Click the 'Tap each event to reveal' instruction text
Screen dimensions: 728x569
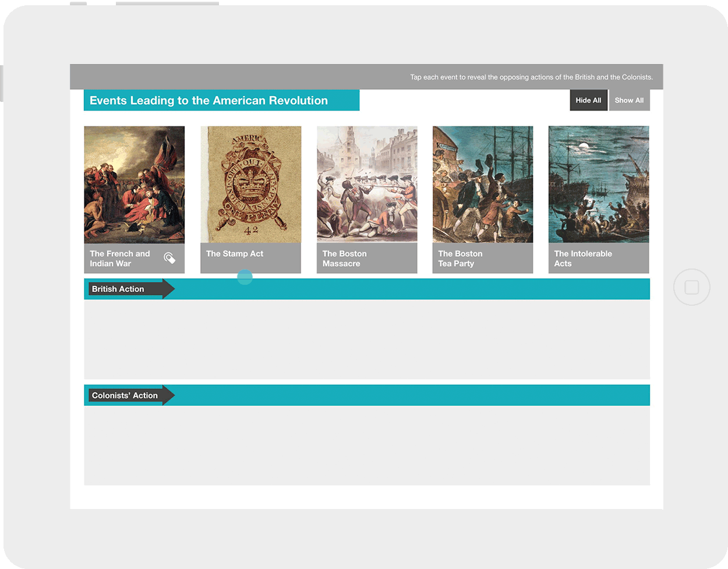tap(531, 77)
